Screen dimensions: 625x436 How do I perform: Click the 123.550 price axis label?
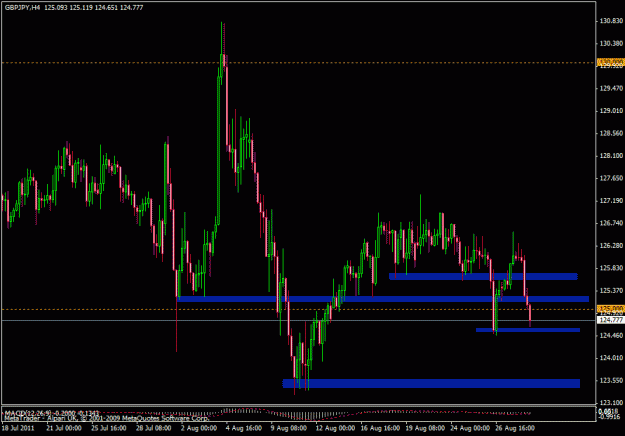(611, 381)
